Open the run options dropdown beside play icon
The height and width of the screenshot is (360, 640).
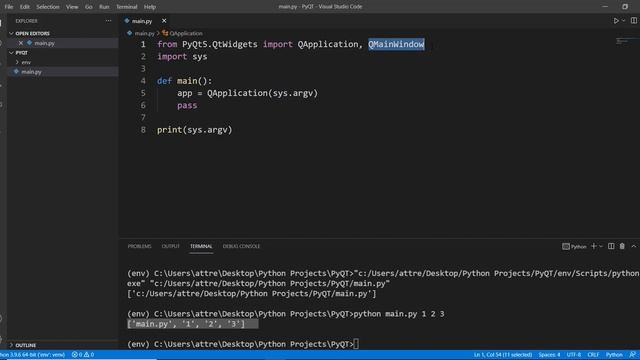click(x=623, y=20)
